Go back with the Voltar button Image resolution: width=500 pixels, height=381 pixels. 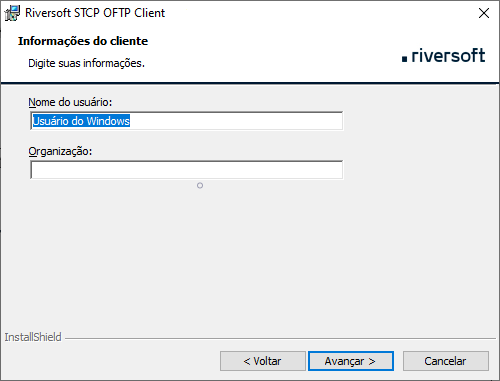coord(263,361)
